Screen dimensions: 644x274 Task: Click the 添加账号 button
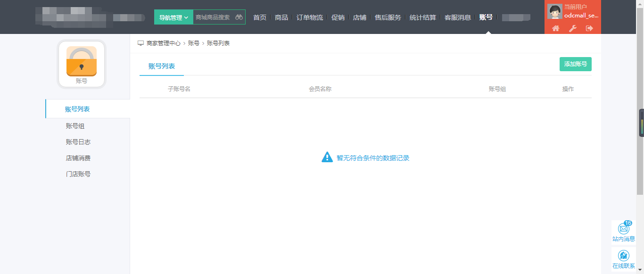[576, 64]
